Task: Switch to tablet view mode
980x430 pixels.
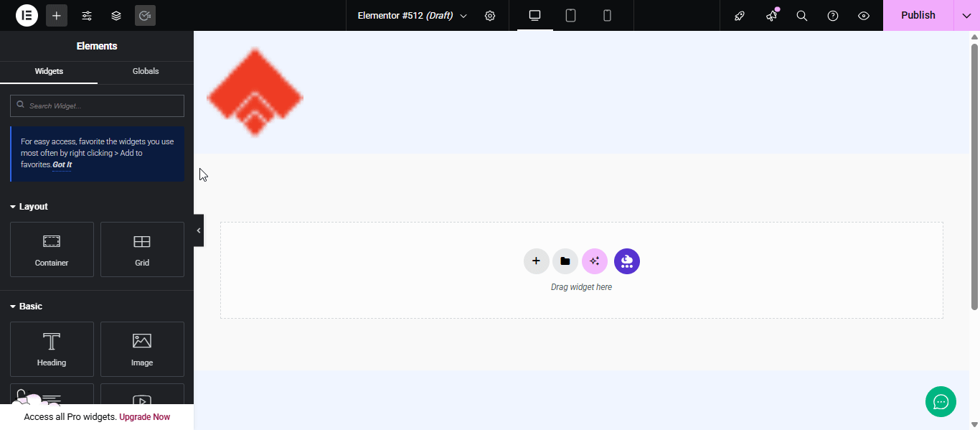Action: [x=571, y=15]
